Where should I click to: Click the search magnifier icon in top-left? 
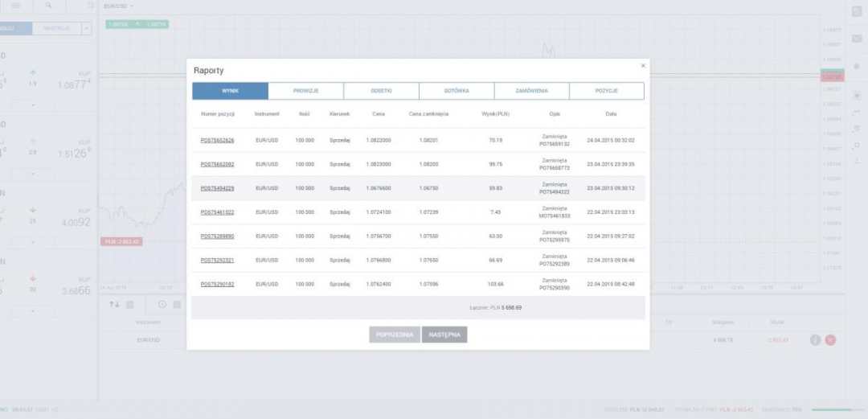click(49, 5)
